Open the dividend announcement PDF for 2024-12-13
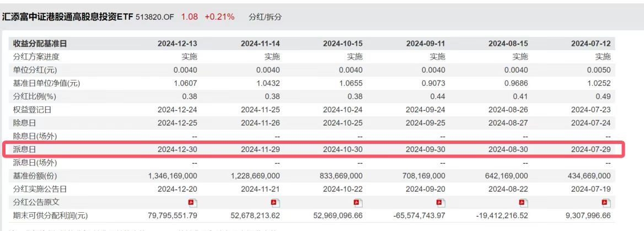This screenshot has width=644, height=231. (x=193, y=202)
